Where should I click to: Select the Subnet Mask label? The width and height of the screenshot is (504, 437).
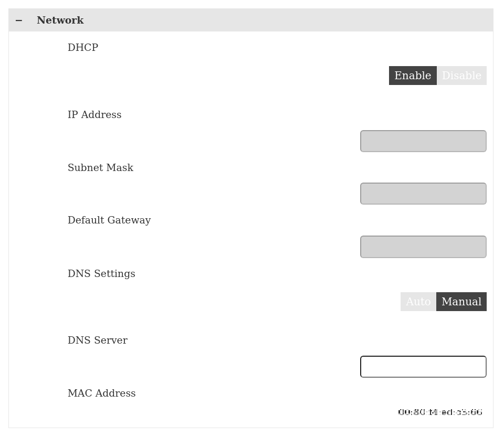click(100, 168)
